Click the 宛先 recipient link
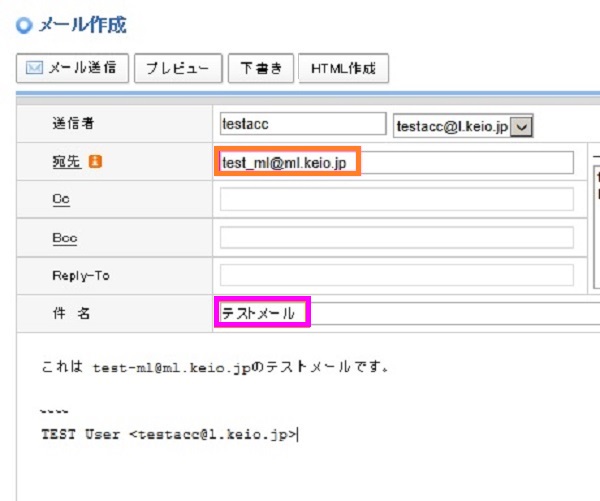This screenshot has width=600, height=501. point(67,162)
